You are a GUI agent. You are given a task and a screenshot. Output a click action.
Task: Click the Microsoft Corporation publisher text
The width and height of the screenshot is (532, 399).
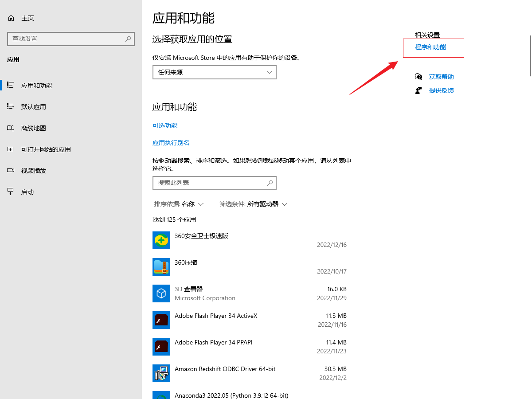pos(205,298)
